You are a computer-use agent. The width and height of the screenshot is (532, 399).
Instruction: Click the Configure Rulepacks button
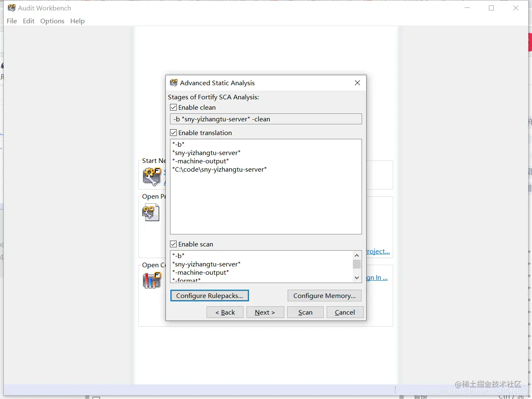pos(209,296)
